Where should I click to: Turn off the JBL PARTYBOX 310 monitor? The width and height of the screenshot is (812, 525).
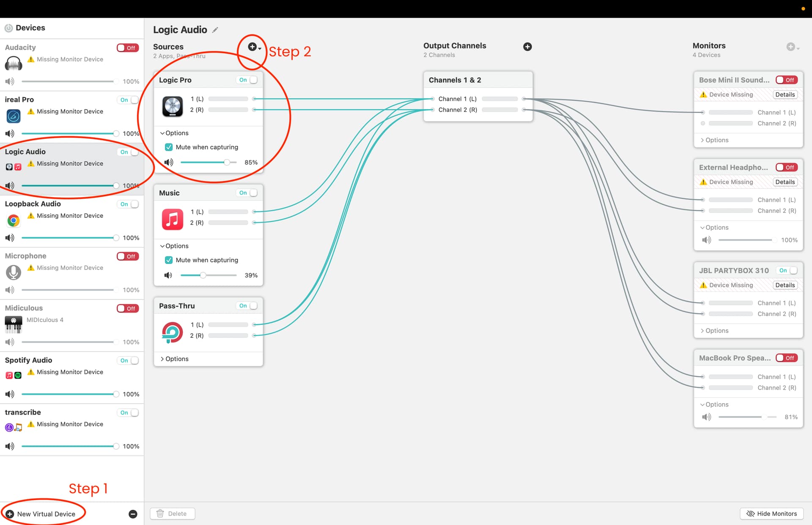[x=787, y=270]
